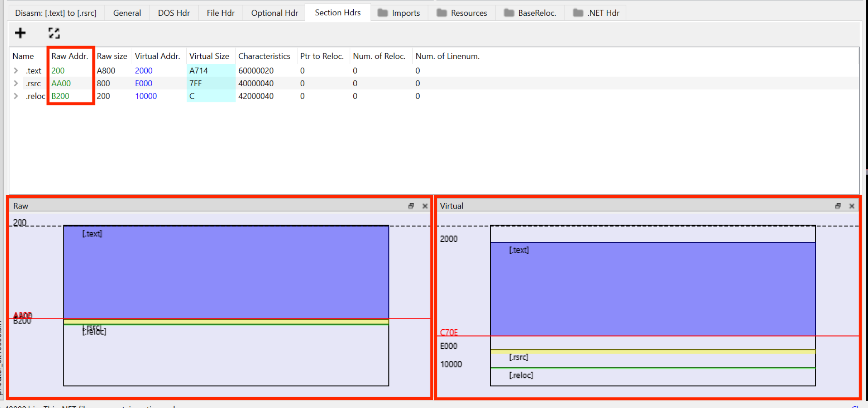Select the .rsrc section name

tap(33, 84)
